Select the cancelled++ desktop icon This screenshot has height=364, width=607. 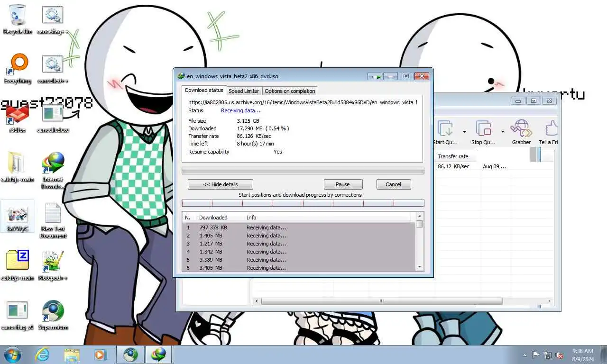[x=53, y=69]
